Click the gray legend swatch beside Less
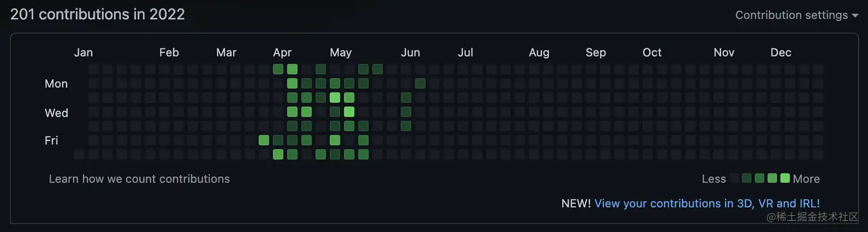This screenshot has height=232, width=868. [734, 179]
